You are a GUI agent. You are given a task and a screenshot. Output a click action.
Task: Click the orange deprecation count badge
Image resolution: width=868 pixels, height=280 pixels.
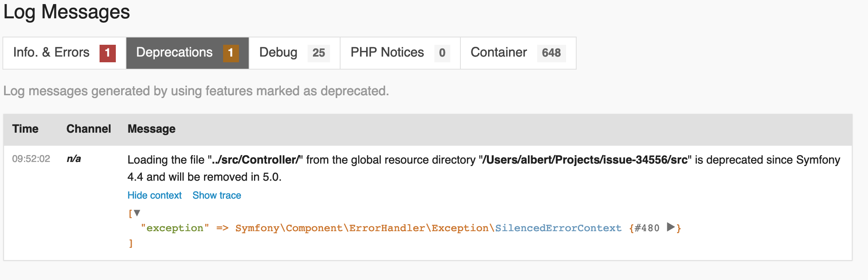coord(231,53)
